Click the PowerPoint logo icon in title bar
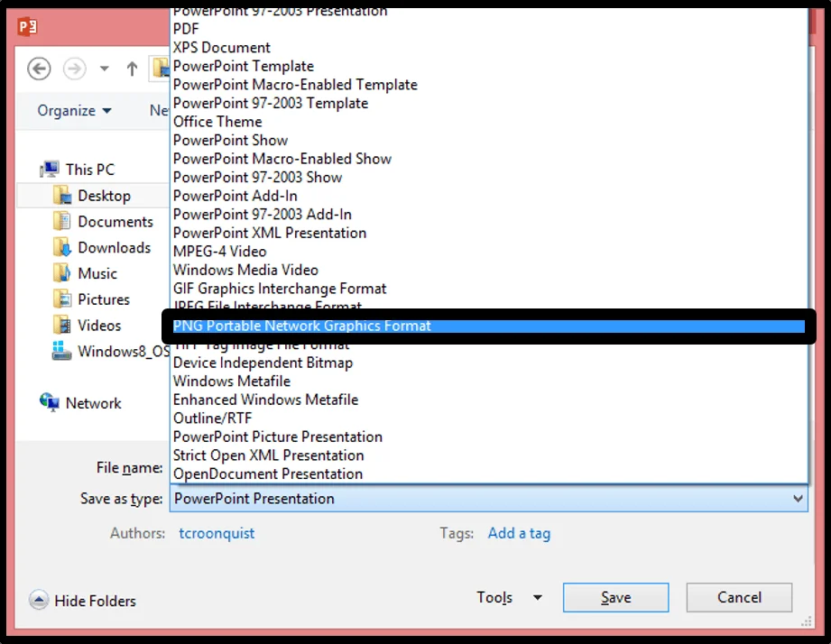The height and width of the screenshot is (644, 831). (x=27, y=26)
